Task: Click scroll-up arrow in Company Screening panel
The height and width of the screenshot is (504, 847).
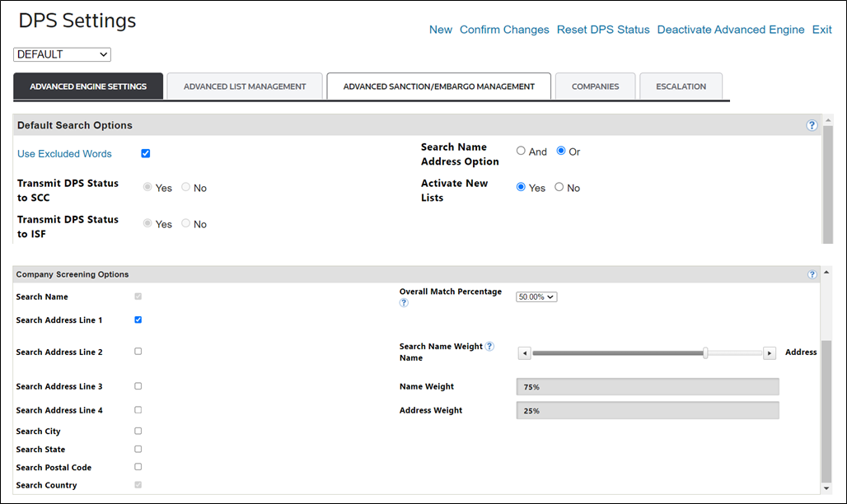Action: click(826, 273)
